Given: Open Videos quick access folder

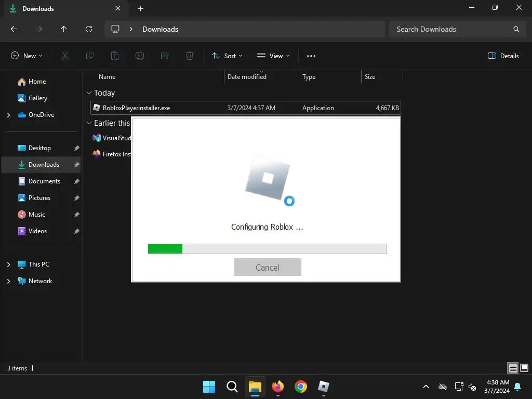Looking at the screenshot, I should coord(37,231).
